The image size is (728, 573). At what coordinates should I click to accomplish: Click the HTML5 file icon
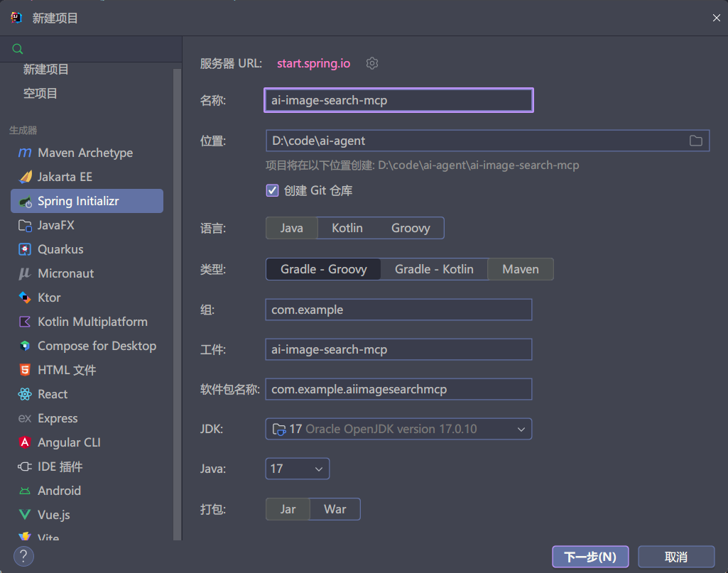coord(25,370)
